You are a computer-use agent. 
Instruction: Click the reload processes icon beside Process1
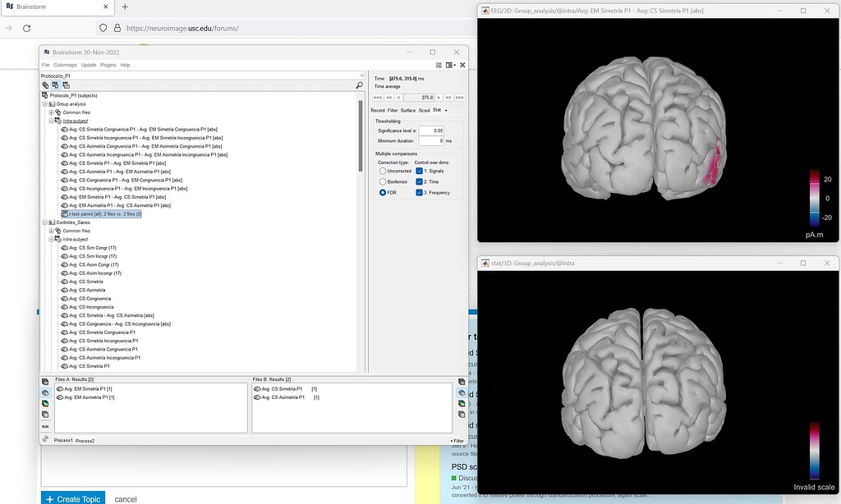pos(45,439)
